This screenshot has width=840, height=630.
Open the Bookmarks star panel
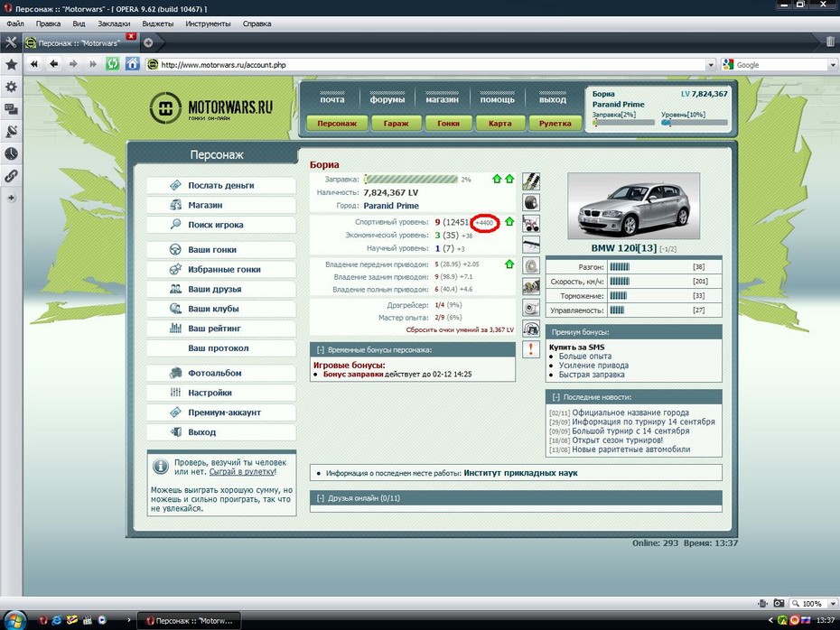(11, 65)
